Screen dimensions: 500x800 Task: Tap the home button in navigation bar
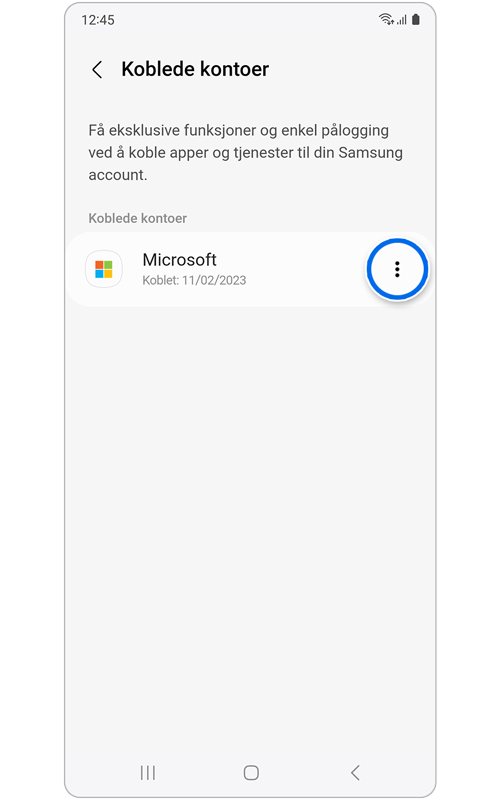tap(251, 772)
